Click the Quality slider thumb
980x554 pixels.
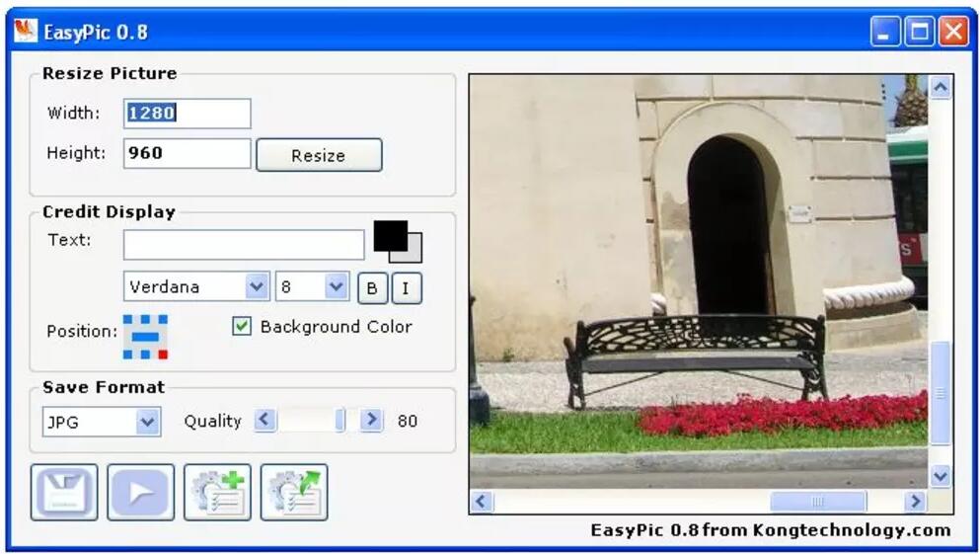tap(340, 420)
